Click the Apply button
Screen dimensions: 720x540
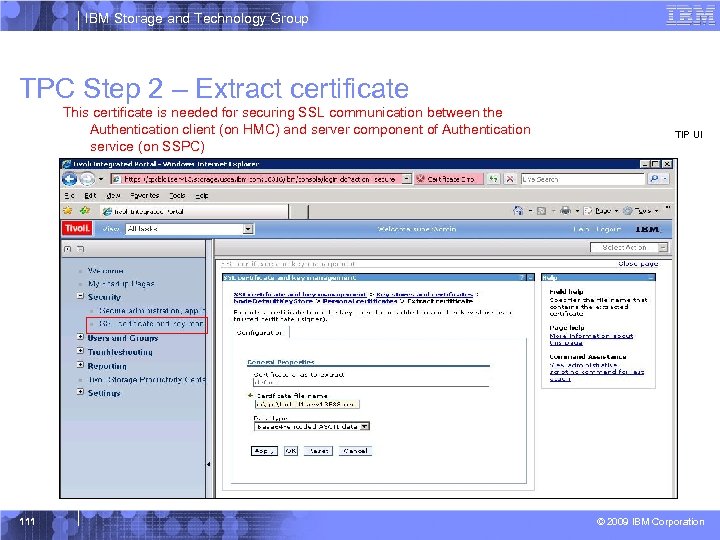click(x=264, y=451)
